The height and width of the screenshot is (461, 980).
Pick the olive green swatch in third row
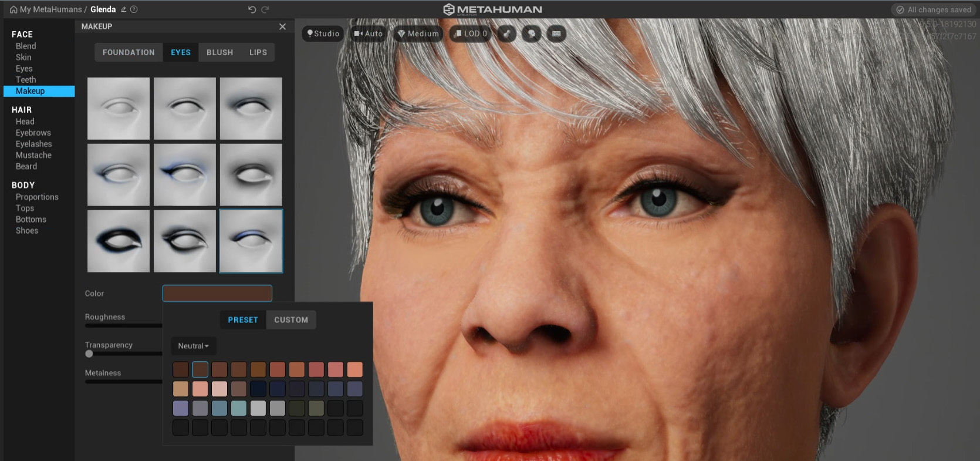[316, 408]
